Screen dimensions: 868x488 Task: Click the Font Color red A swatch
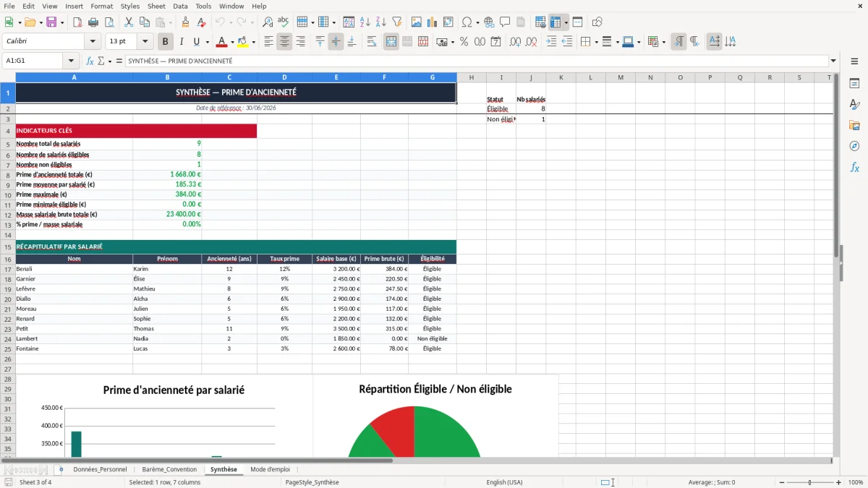(221, 42)
